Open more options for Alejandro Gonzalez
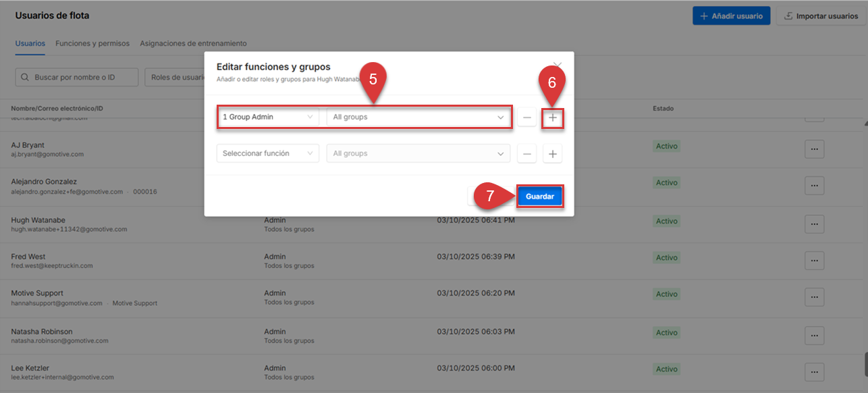Screen dimensions: 868x393 pos(815,185)
